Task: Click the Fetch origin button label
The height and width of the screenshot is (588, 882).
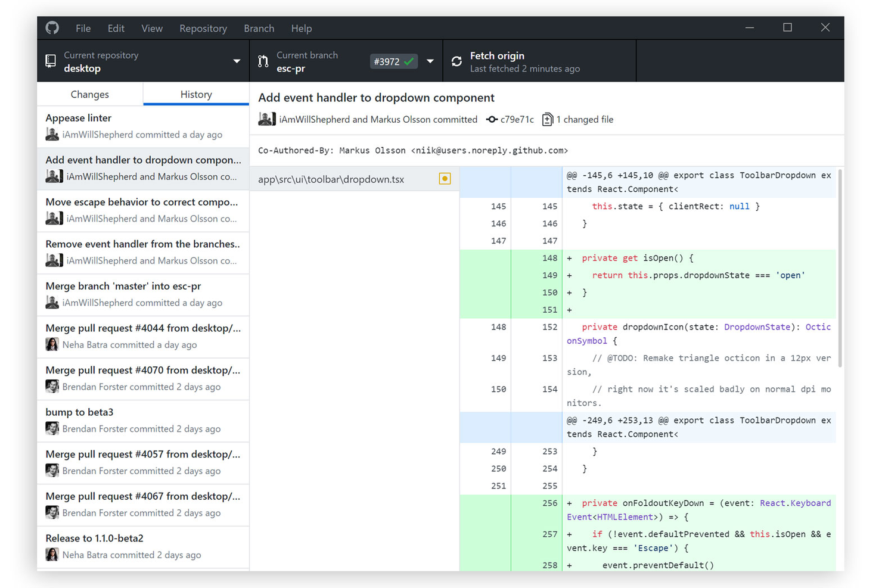Action: [x=497, y=55]
